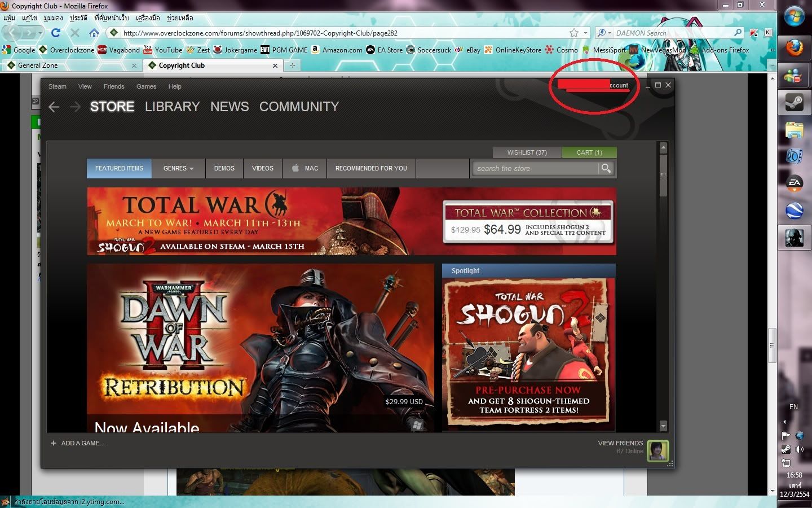
Task: Show more bookmarks toolbar chevron
Action: (772, 50)
